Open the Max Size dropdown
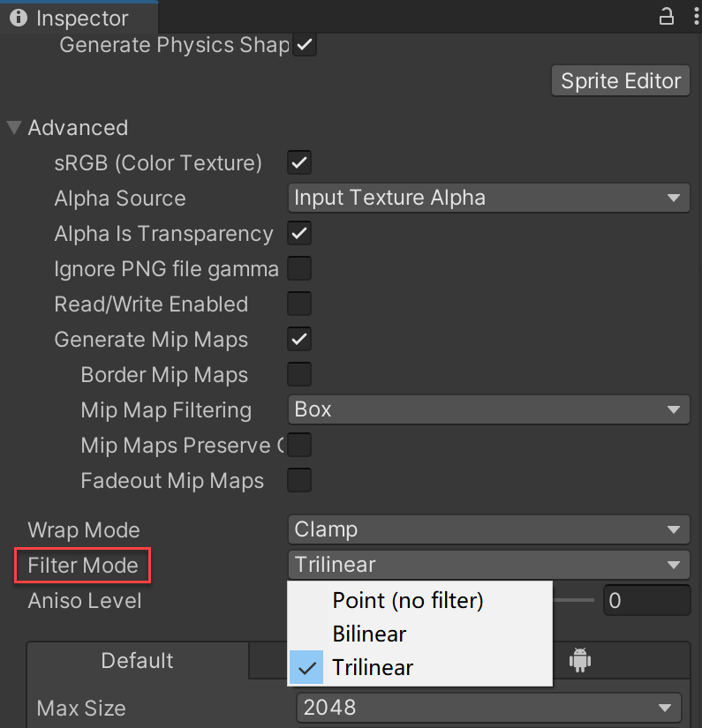The image size is (702, 728). click(488, 708)
